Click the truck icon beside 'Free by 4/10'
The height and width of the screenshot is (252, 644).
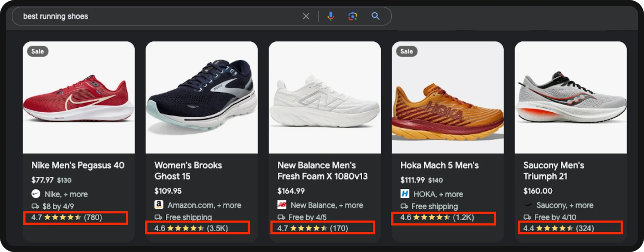pyautogui.click(x=527, y=217)
